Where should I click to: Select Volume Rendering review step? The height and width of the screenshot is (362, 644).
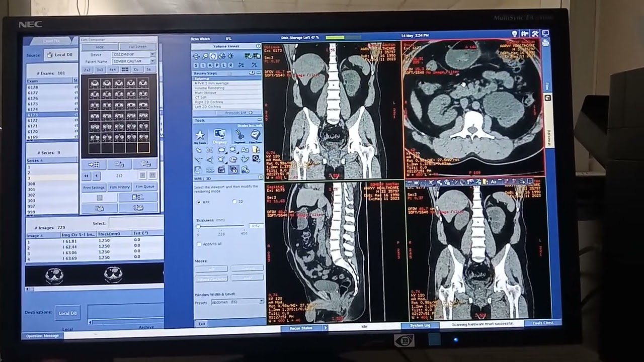pos(227,88)
